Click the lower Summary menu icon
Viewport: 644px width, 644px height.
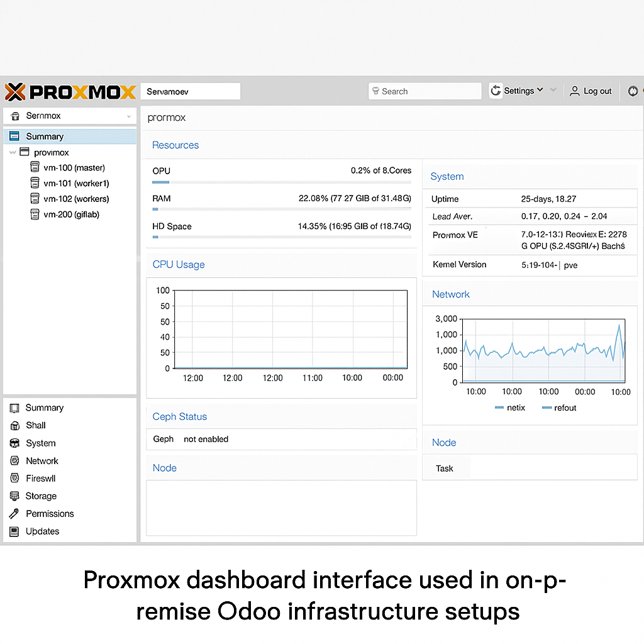14,408
